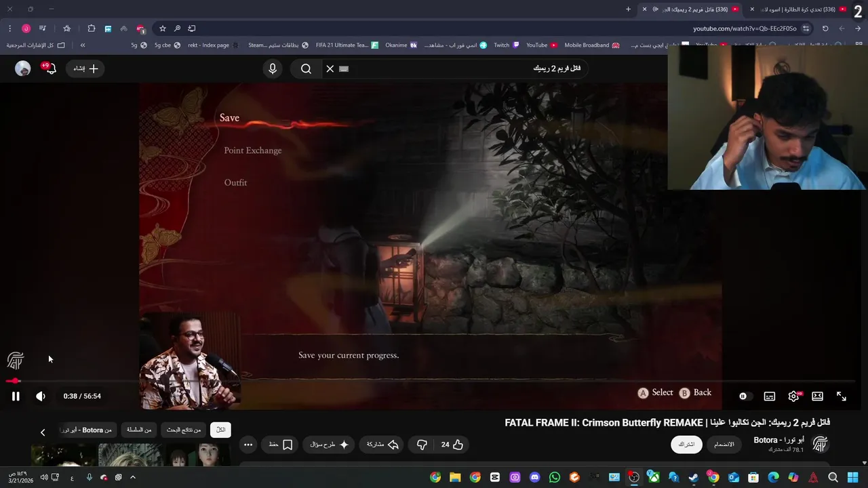Open Discord from the taskbar
Screen dimensions: 868x488
534,478
